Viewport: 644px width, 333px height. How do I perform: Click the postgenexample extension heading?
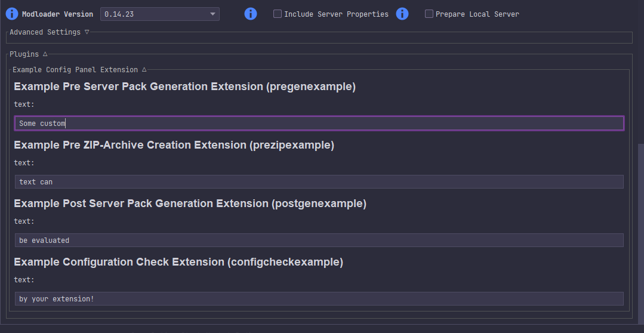pos(190,203)
